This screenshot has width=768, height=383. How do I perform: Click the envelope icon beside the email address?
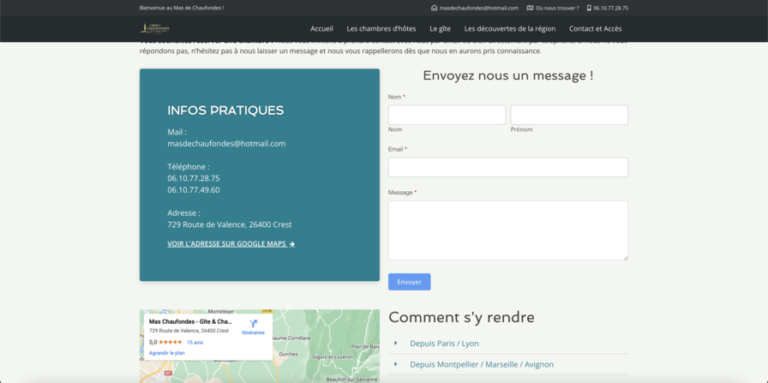tap(434, 8)
